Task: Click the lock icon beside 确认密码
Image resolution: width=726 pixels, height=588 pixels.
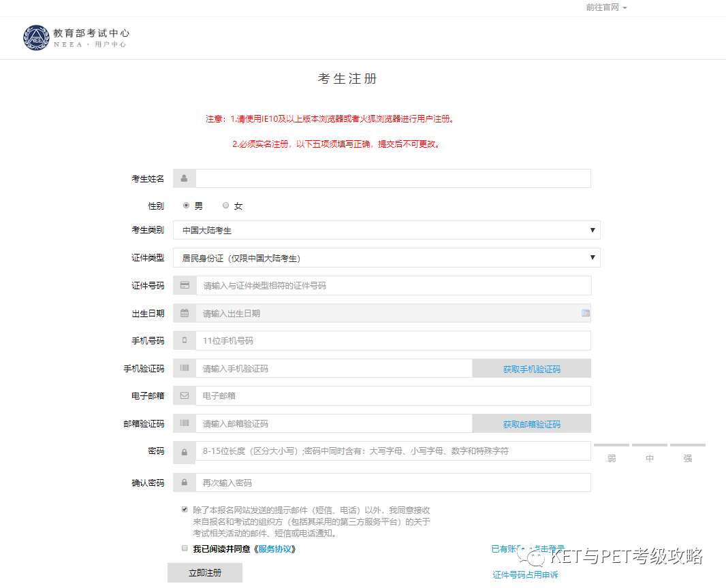Action: click(185, 483)
